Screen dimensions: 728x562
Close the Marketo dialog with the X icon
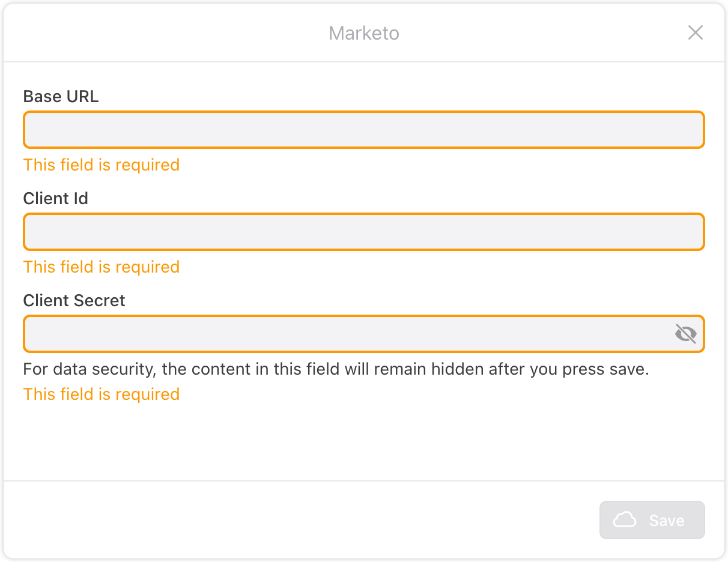695,32
